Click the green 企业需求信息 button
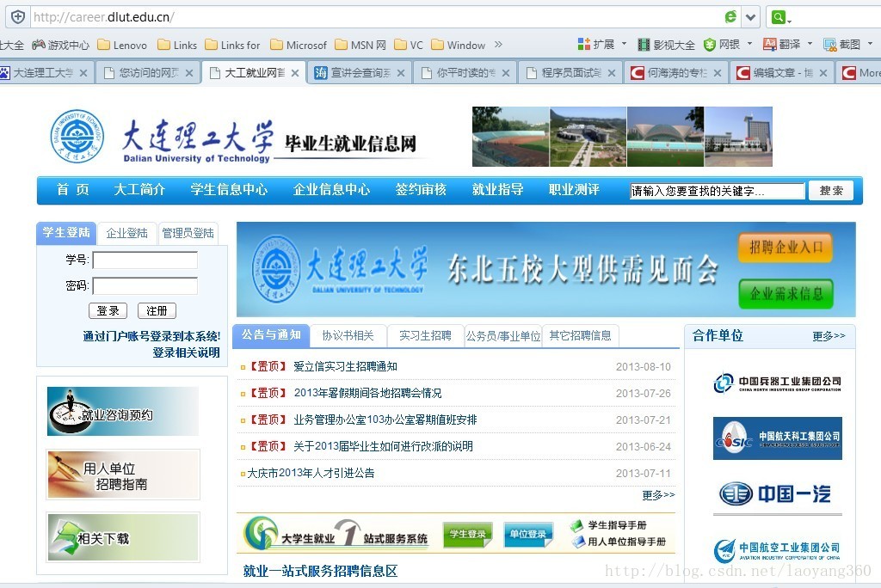This screenshot has height=588, width=881. [x=786, y=294]
